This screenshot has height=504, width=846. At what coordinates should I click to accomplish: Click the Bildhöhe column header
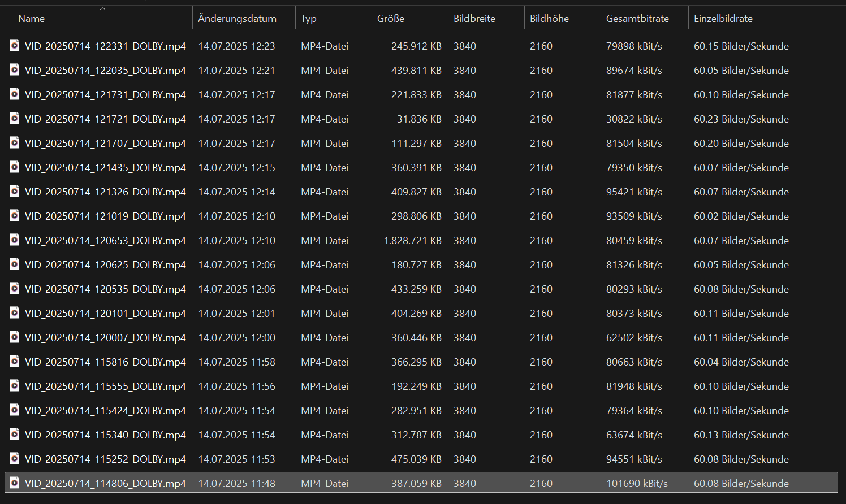coord(549,19)
